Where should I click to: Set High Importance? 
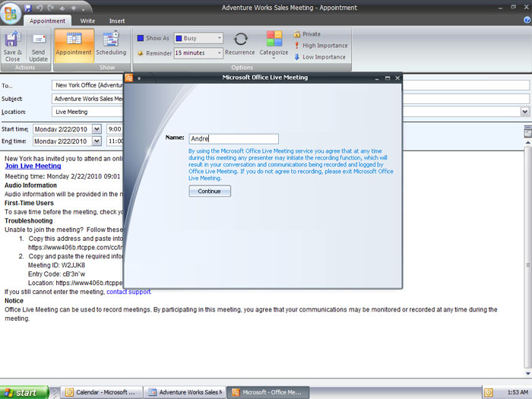pos(321,46)
